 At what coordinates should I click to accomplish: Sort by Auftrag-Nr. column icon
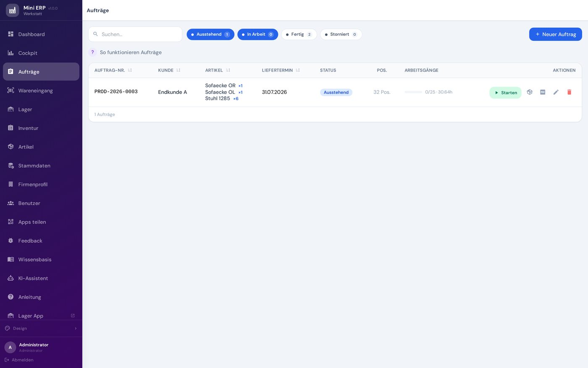point(130,70)
